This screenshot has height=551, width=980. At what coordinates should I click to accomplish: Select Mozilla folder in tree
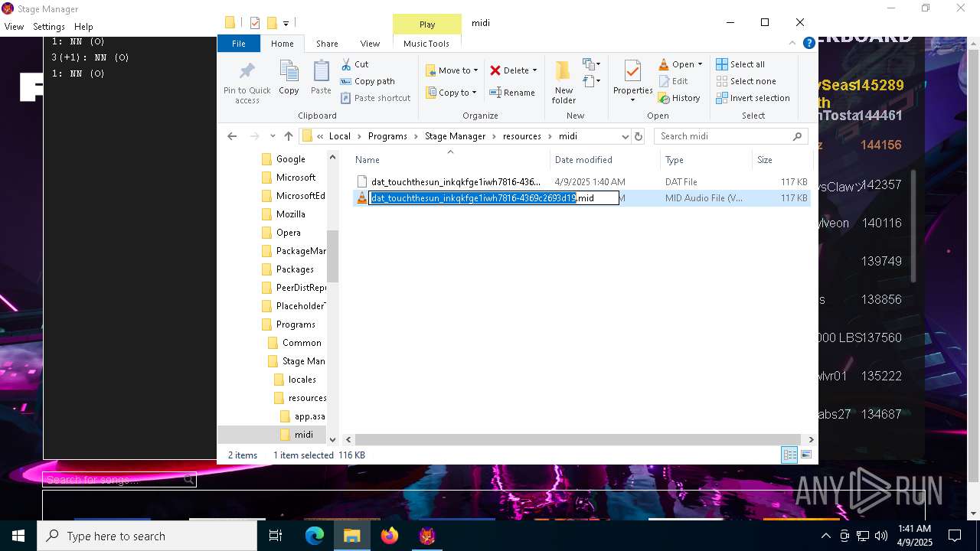pyautogui.click(x=291, y=214)
